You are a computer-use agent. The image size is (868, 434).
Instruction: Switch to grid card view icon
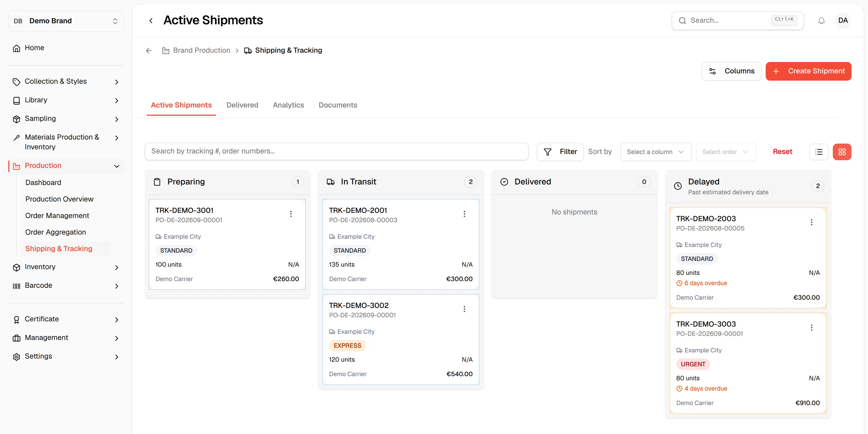coord(842,152)
